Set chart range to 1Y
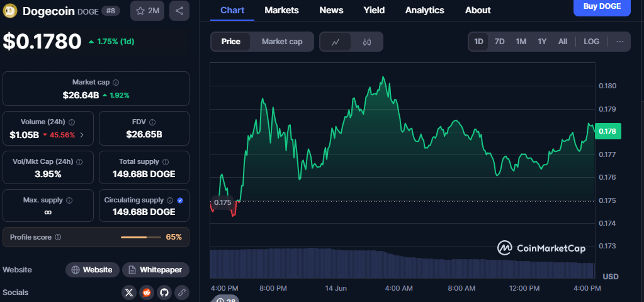This screenshot has width=644, height=302. point(542,42)
